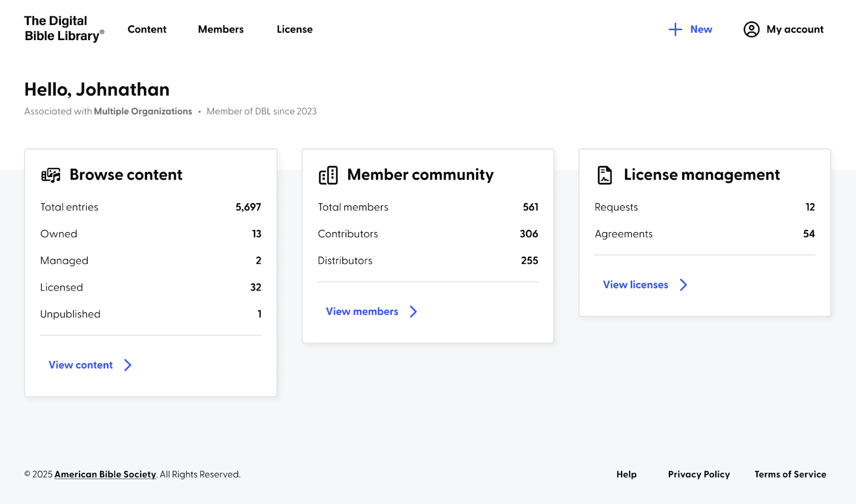Viewport: 856px width, 504px height.
Task: Select the Licensed row label
Action: [x=62, y=287]
